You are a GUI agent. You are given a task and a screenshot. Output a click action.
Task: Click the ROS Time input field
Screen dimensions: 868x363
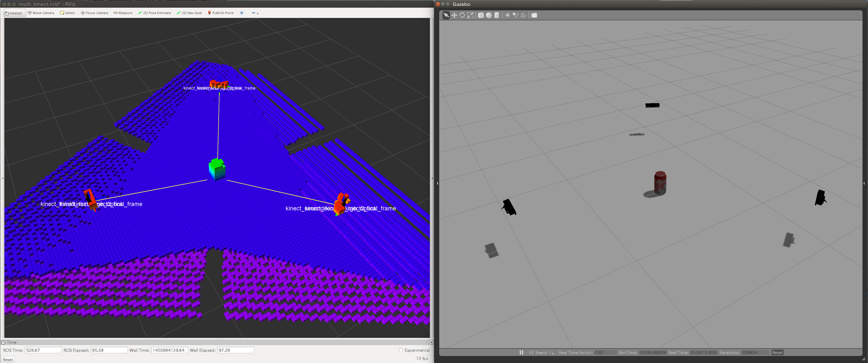(x=43, y=350)
